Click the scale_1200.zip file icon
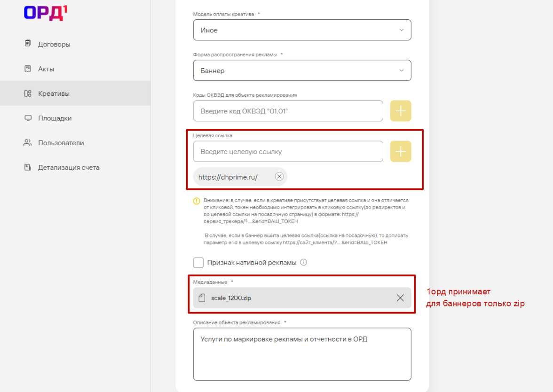This screenshot has width=553, height=392. pyautogui.click(x=202, y=298)
